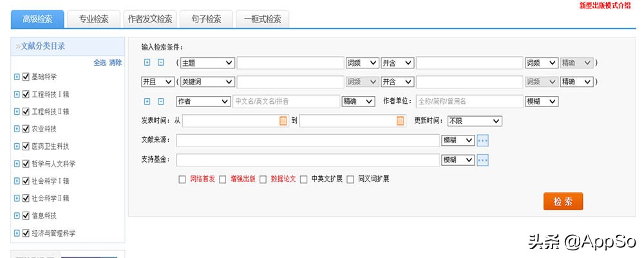Expand the 工程科技 I 辑 tree node
This screenshot has width=644, height=258.
(17, 94)
